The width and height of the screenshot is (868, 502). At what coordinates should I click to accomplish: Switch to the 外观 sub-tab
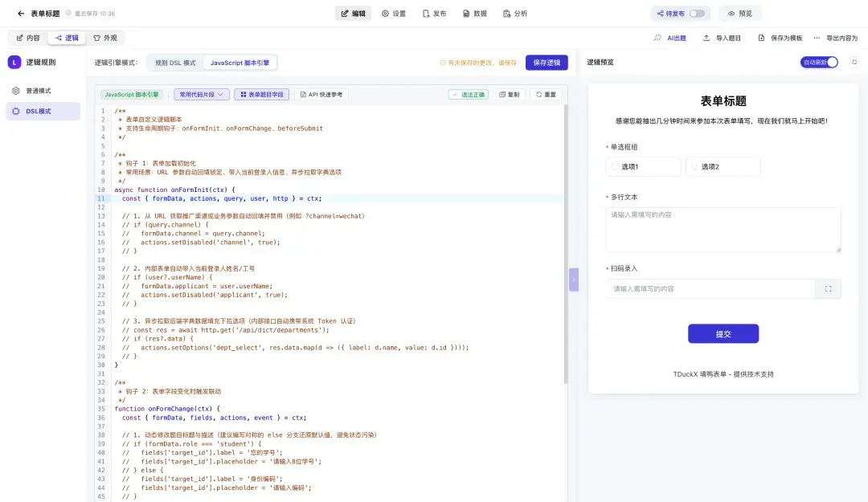105,38
